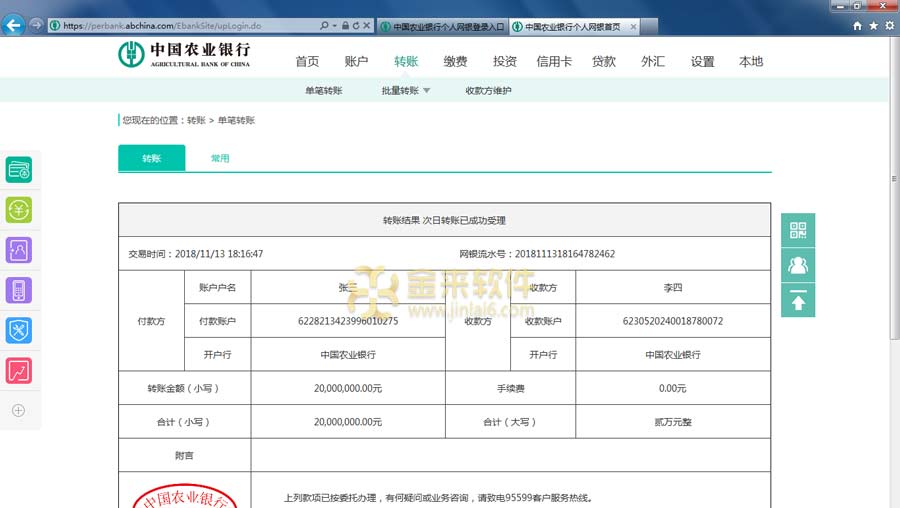Open the 投资 menu

[505, 61]
